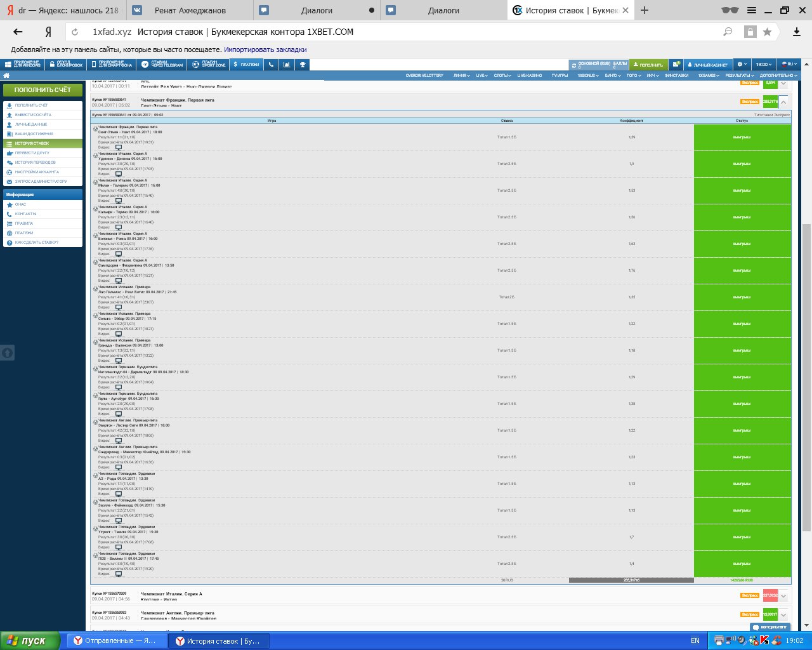The image size is (812, 650).
Task: Open the 'Дополнительно' navigation dropdown
Action: pos(778,76)
